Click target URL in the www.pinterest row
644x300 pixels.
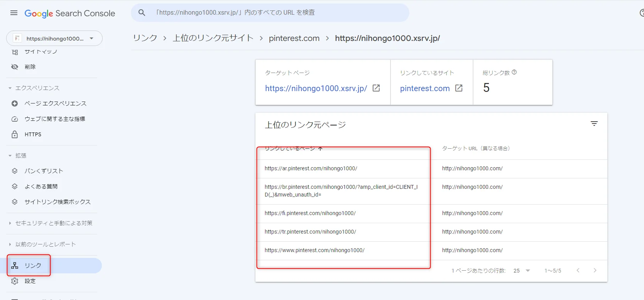point(472,250)
